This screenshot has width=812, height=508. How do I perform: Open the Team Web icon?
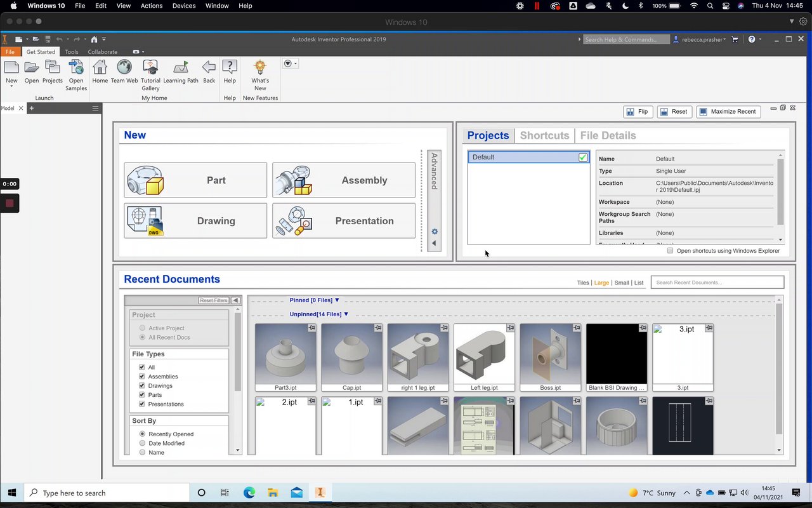click(124, 68)
